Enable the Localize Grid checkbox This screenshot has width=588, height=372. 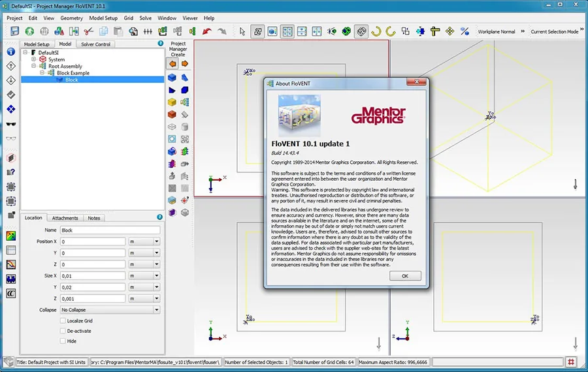click(63, 320)
